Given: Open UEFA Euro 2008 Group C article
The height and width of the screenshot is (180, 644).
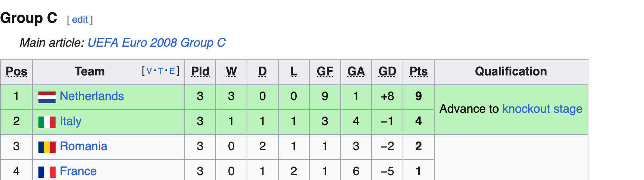Looking at the screenshot, I should click(156, 43).
